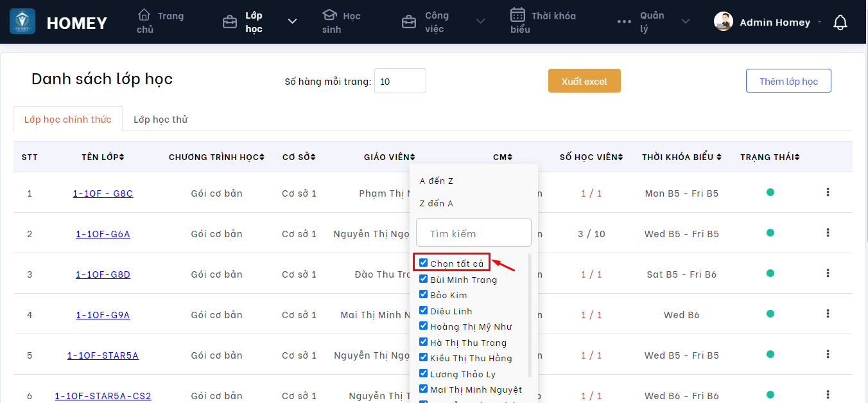Click the Thời khóa biểu calendar icon

(x=518, y=15)
